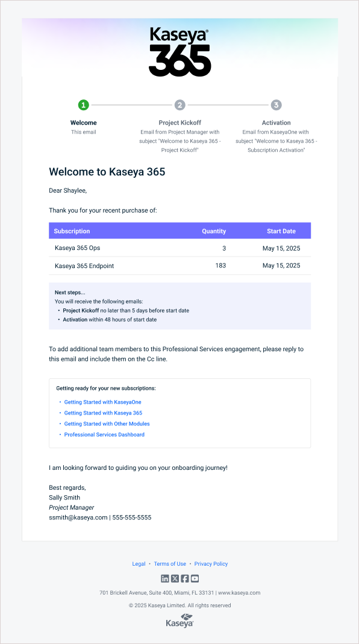Click the Sally Smith signature name

coord(64,498)
